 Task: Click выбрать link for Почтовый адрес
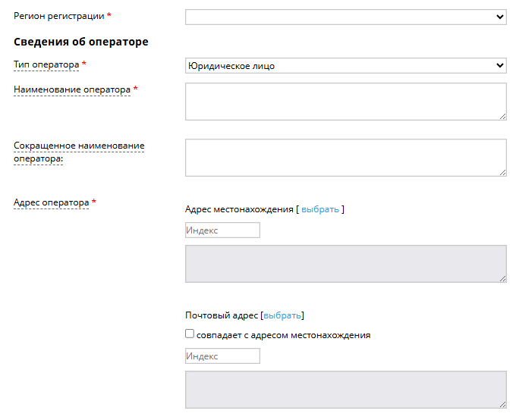click(x=282, y=315)
